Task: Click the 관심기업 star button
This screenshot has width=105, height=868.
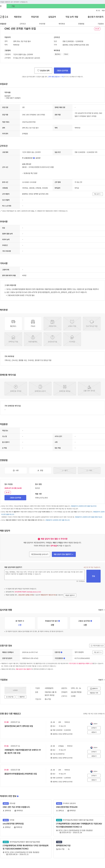Action: pyautogui.click(x=10, y=697)
